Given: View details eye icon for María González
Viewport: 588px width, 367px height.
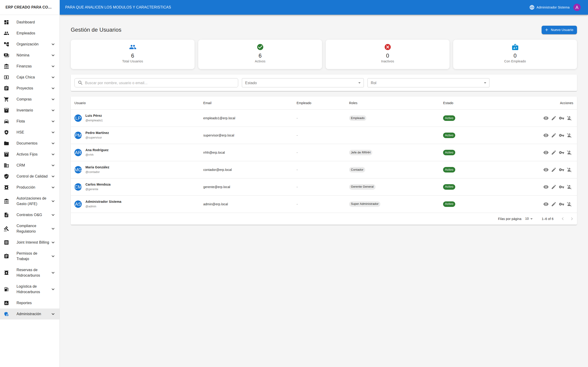Looking at the screenshot, I should coord(546,170).
